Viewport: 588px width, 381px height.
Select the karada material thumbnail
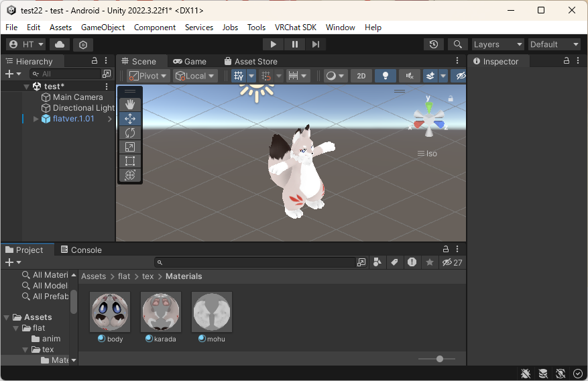coord(161,312)
